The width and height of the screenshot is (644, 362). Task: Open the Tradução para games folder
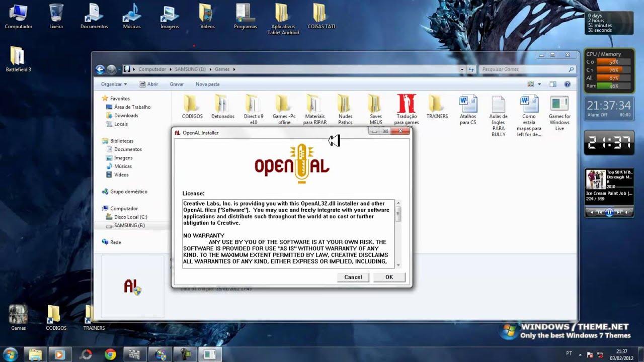pos(407,110)
